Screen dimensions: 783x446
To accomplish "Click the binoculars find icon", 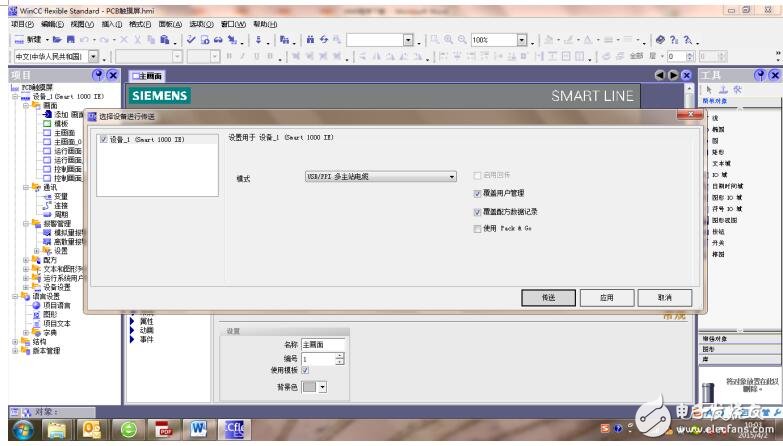I will 310,39.
